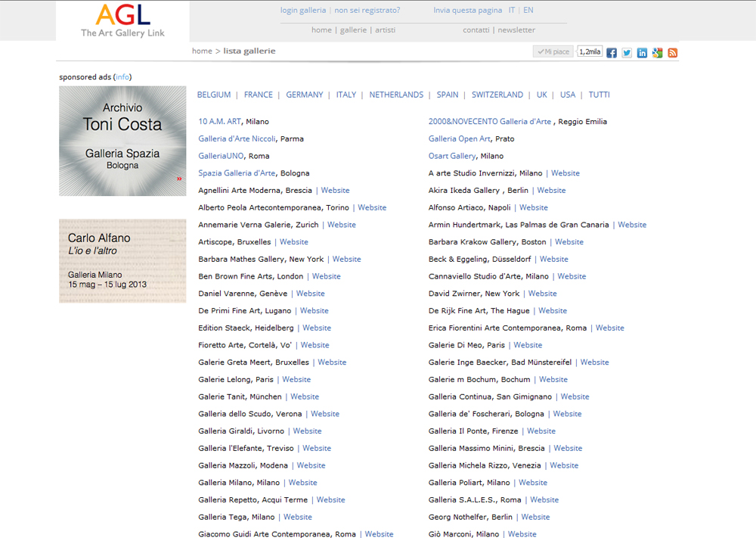Open GalleriaUNO link
The image size is (756, 538).
(221, 157)
